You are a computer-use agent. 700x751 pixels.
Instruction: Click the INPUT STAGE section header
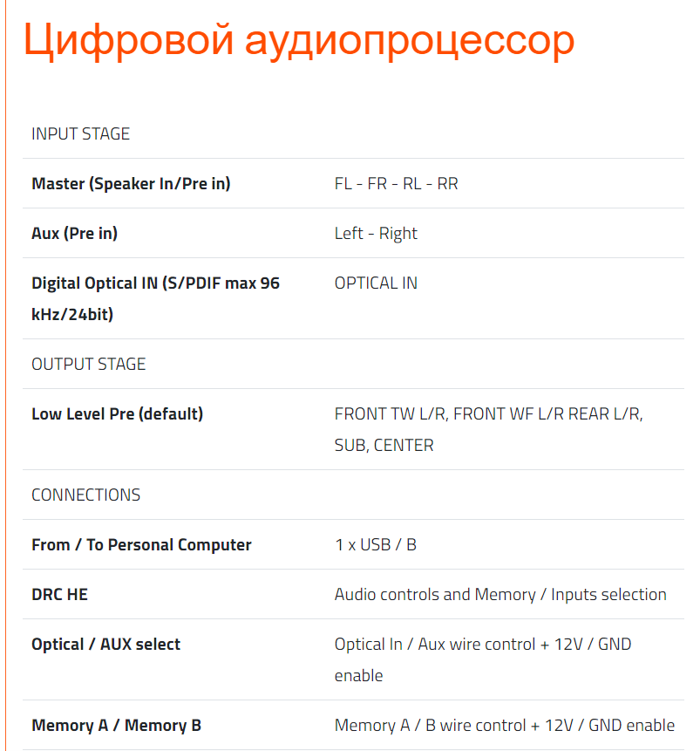point(80,133)
